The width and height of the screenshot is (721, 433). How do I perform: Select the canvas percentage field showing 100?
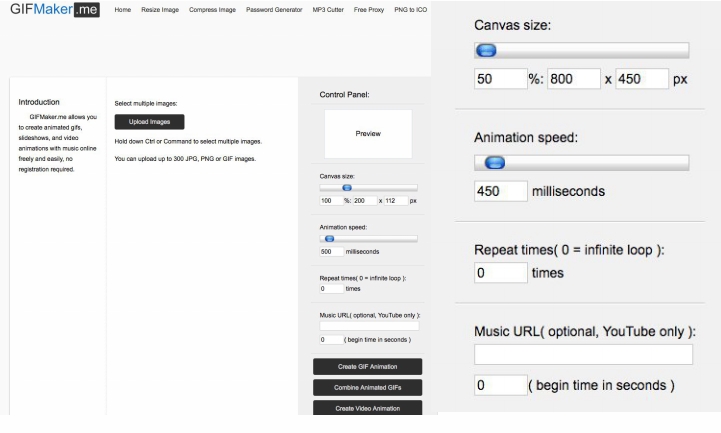click(330, 200)
